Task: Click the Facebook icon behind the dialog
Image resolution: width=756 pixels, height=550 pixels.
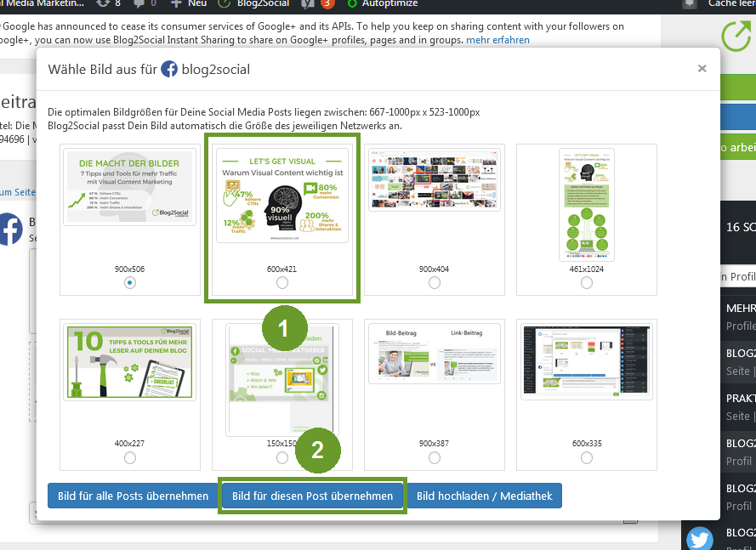Action: (10, 229)
